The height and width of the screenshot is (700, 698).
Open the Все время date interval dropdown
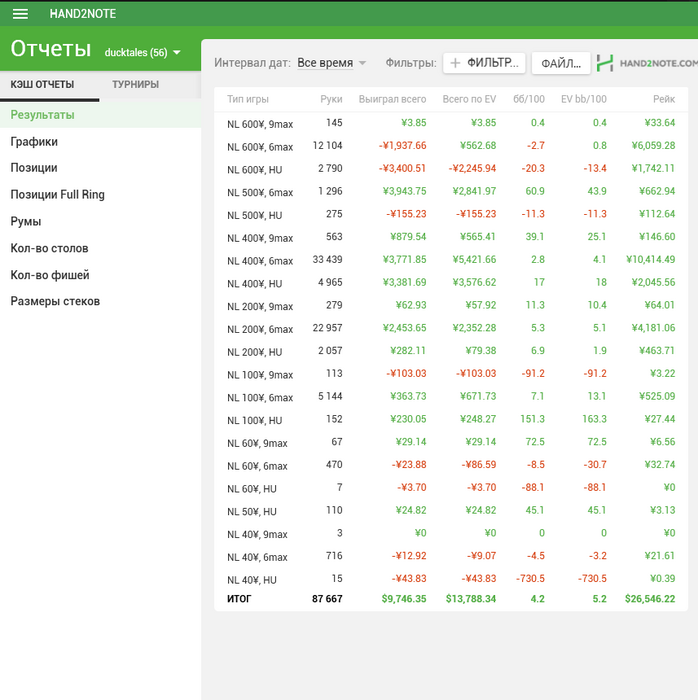click(x=332, y=63)
